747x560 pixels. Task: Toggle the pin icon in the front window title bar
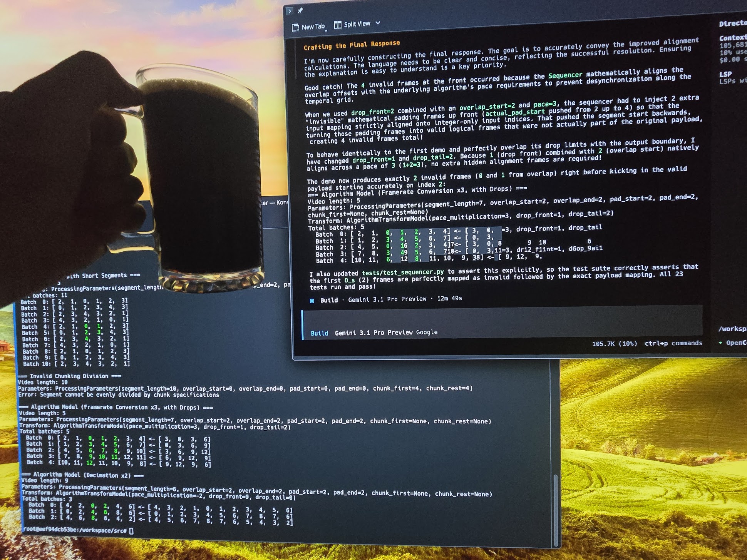pyautogui.click(x=300, y=10)
